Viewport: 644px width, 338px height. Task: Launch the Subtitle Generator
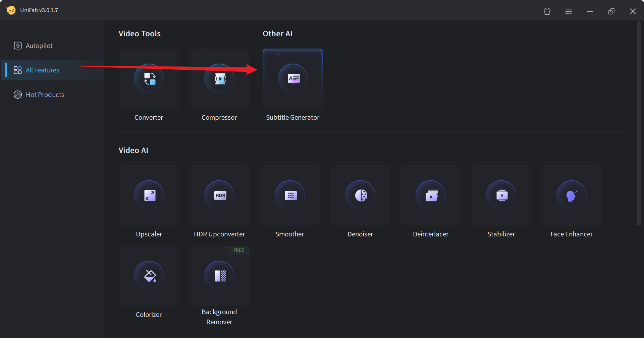tap(293, 79)
